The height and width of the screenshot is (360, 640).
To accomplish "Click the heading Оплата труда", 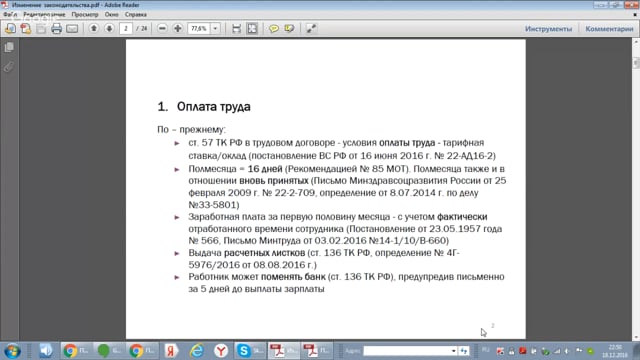I will (x=213, y=107).
